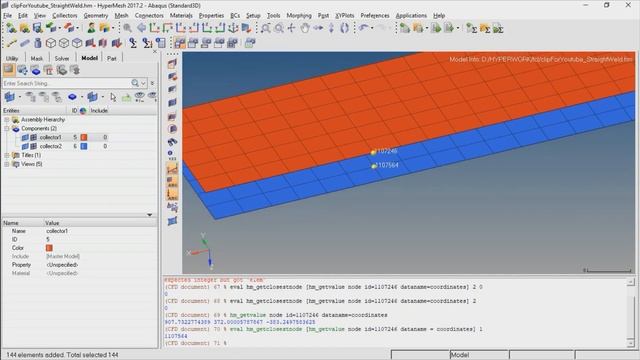Click the arrow selector icon in browser toolbar

[x=113, y=97]
